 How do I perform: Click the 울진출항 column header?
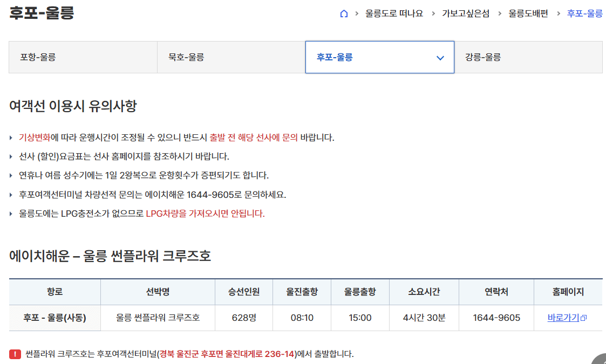coord(302,292)
